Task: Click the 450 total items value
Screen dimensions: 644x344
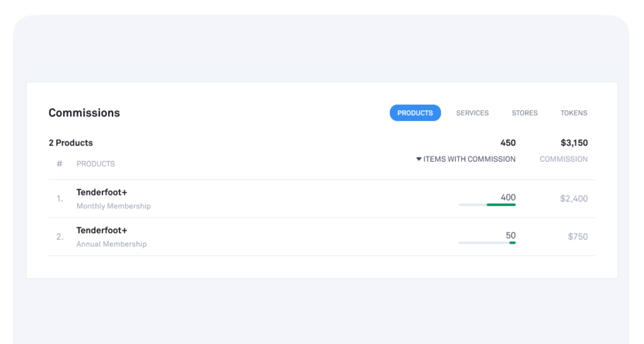Action: 508,143
